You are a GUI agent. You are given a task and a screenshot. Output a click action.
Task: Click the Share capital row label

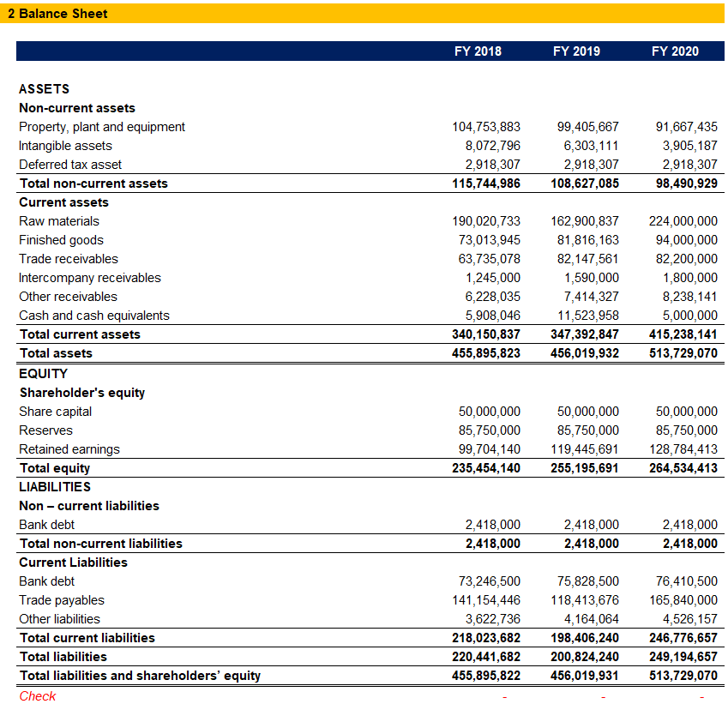[x=57, y=411]
